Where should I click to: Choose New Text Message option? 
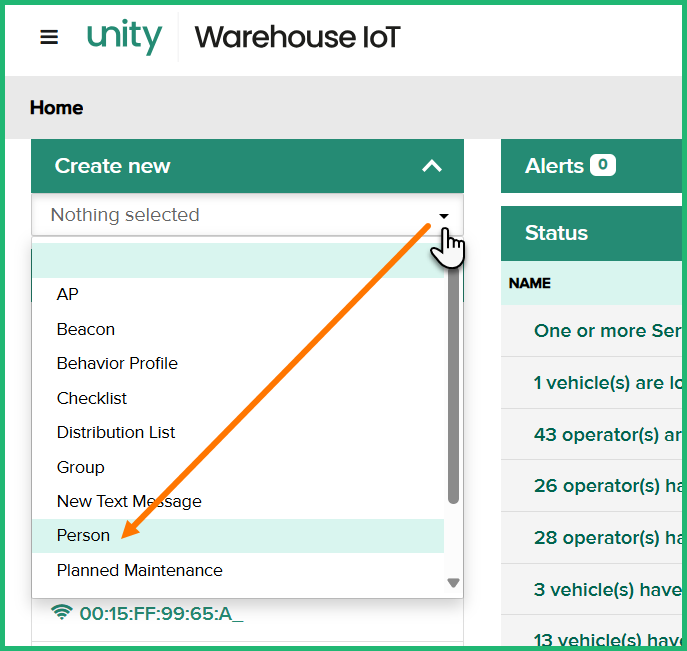pyautogui.click(x=129, y=501)
